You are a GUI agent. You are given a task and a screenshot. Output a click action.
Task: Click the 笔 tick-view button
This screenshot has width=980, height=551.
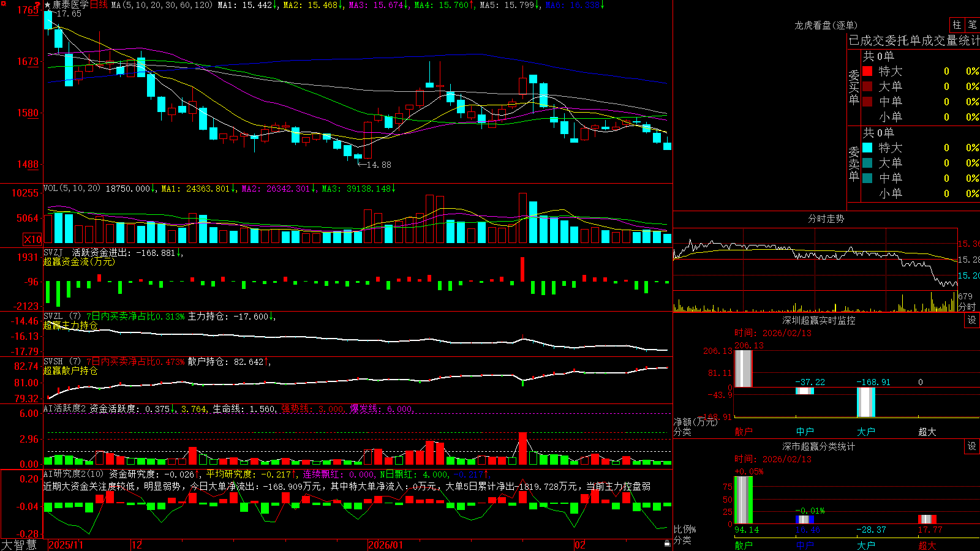tap(972, 25)
